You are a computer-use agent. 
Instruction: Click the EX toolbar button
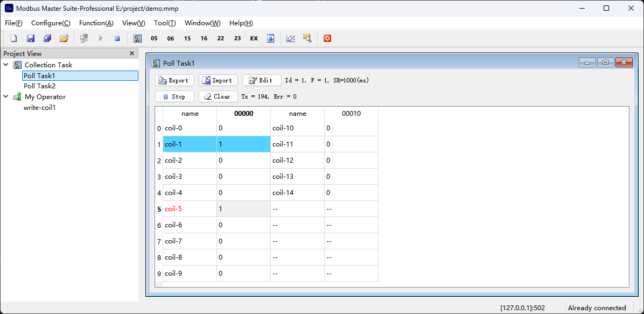point(254,38)
